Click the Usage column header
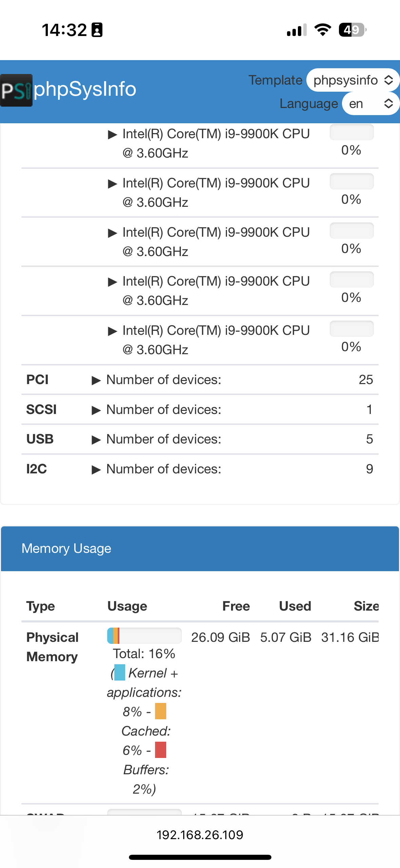400x868 pixels. (127, 606)
